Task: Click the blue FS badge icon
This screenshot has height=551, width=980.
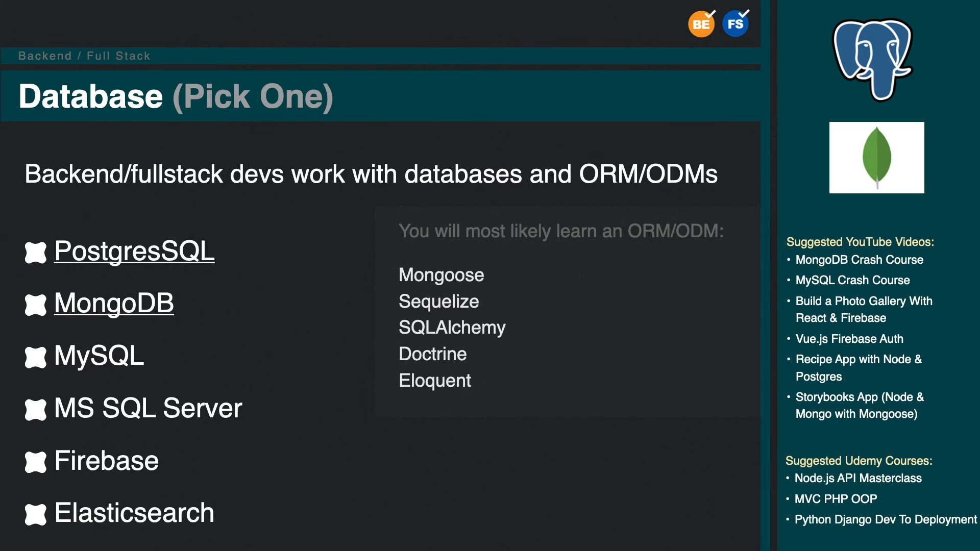Action: pos(735,24)
